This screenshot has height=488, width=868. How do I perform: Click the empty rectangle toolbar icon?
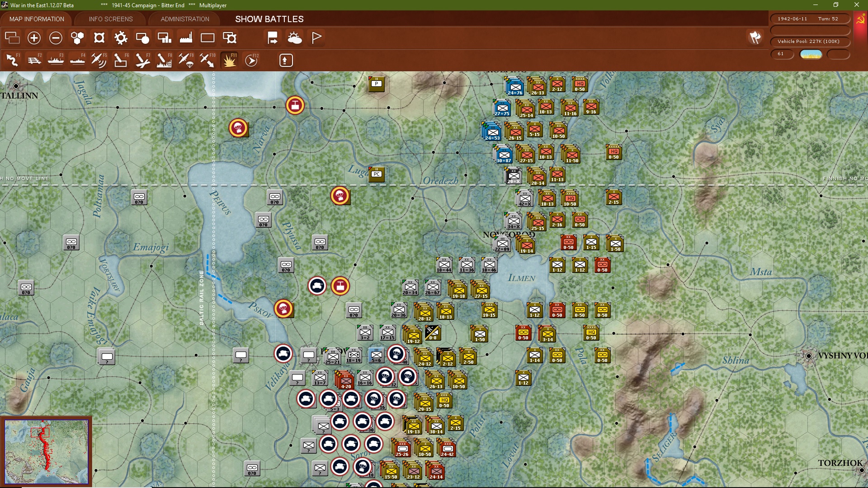208,38
